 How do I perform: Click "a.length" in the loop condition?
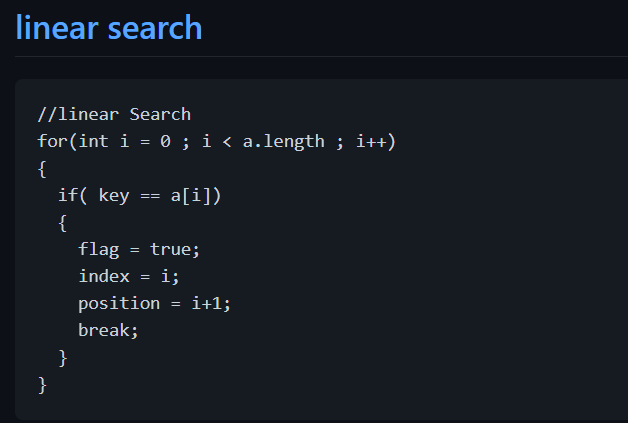coord(284,142)
